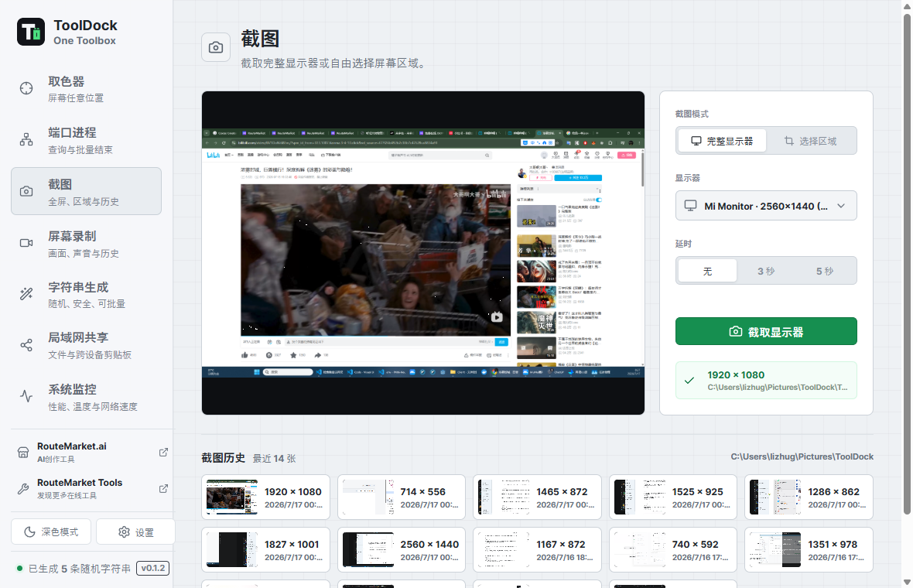Open the Mi Monitor 2560×1440 display dropdown
Viewport: 913px width, 588px height.
(x=766, y=206)
